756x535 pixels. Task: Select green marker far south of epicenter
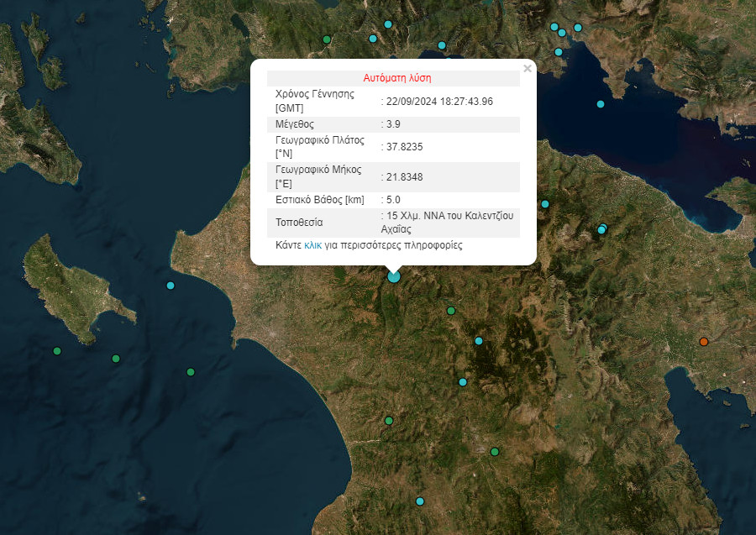click(x=389, y=421)
